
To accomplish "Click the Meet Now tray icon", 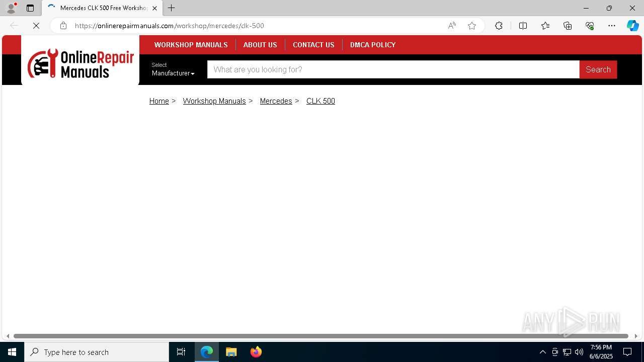I will click(x=555, y=352).
